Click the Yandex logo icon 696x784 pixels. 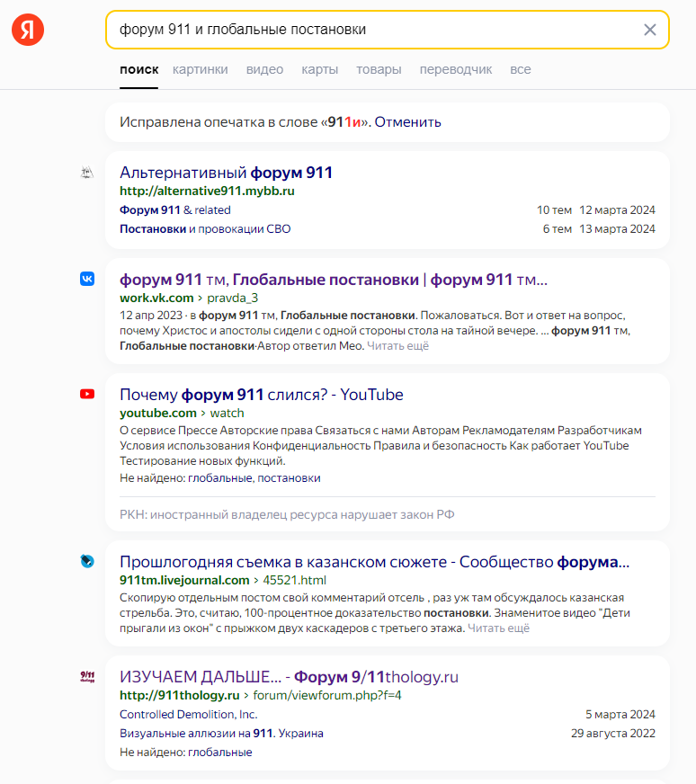point(28,30)
